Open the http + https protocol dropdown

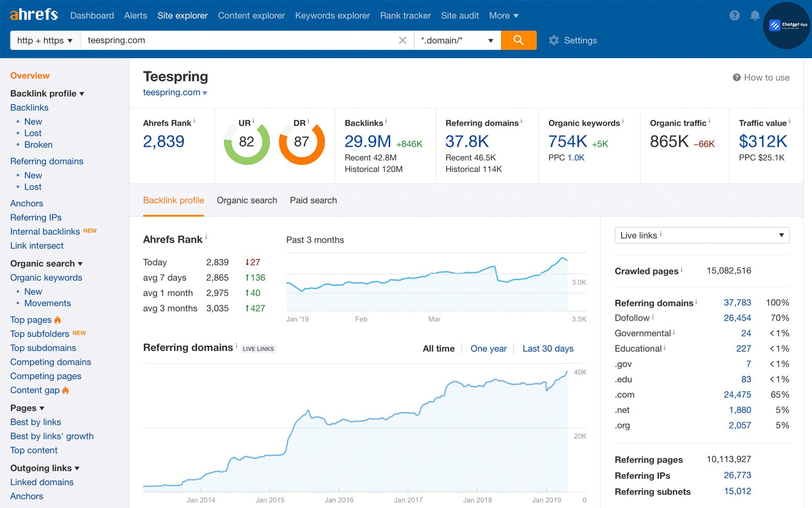pos(45,40)
